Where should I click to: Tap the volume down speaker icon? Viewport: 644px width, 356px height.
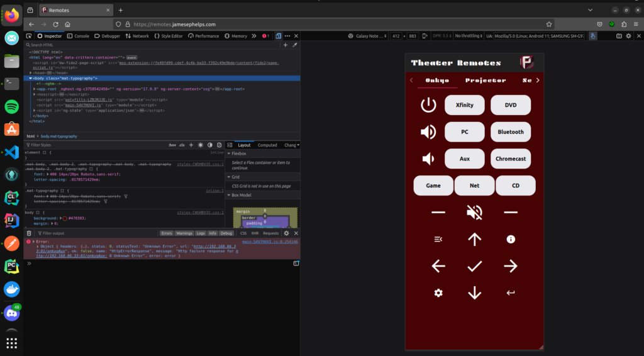click(428, 159)
